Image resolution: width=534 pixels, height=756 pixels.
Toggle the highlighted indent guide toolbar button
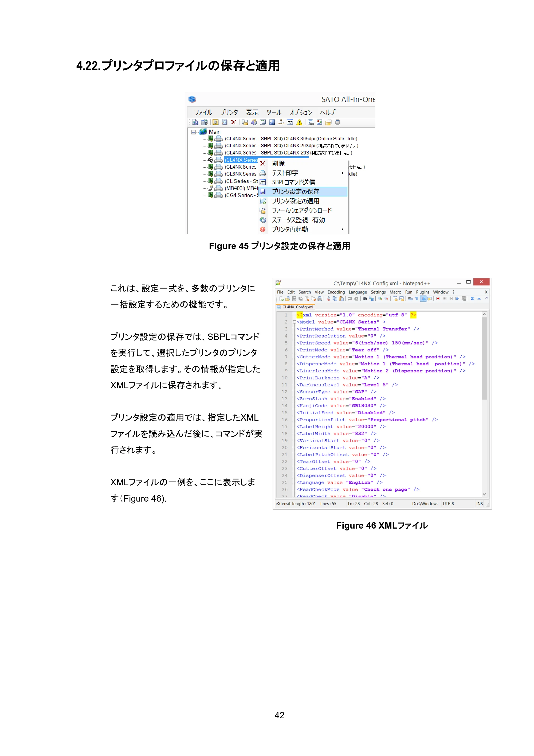click(423, 299)
